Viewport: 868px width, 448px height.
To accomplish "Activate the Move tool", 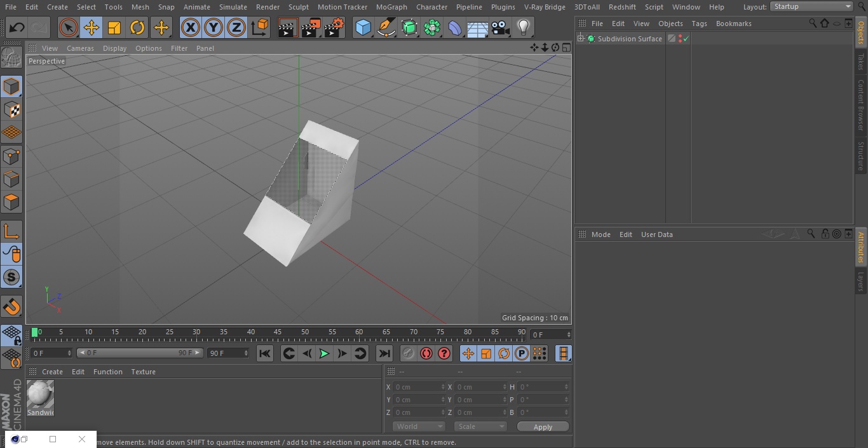I will 92,27.
